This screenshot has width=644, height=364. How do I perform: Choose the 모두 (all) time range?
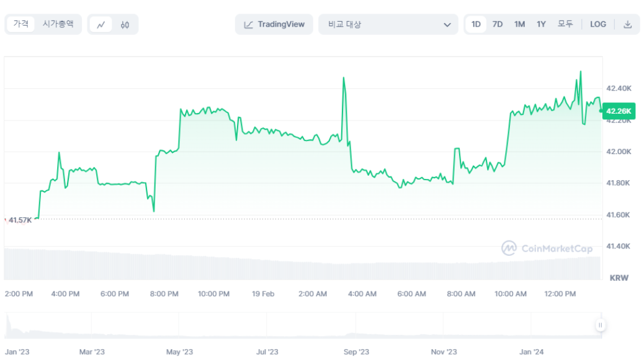pos(565,24)
